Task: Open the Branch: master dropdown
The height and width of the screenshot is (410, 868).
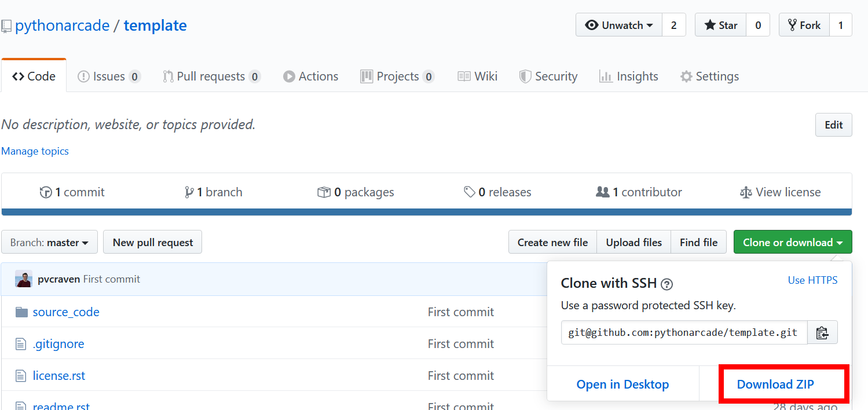Action: (49, 242)
